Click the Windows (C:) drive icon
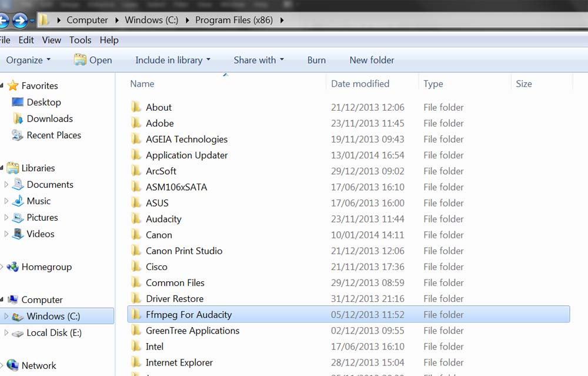Viewport: 588px width, 376px height. coord(18,317)
